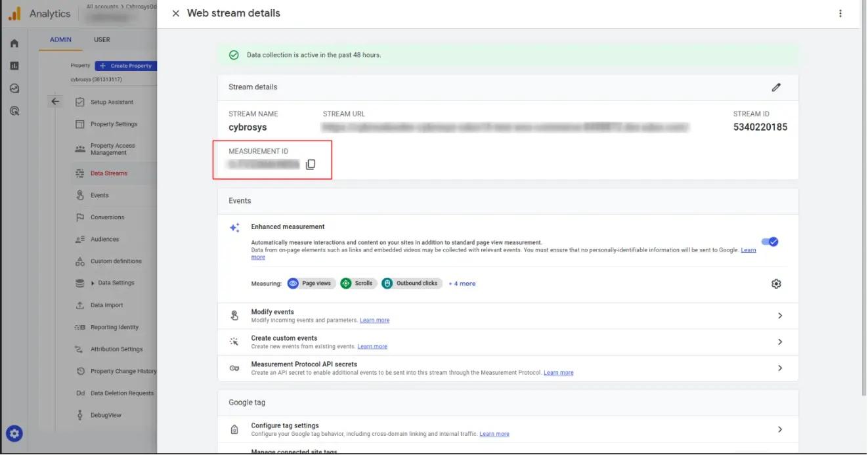This screenshot has width=868, height=455.
Task: Disable the Enhanced measurement toggle
Action: 769,241
